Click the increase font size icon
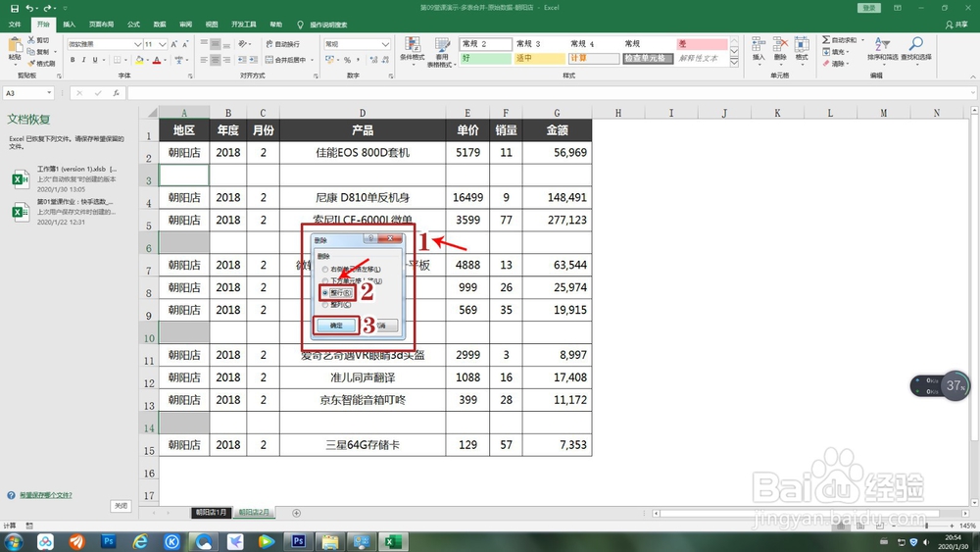 173,44
